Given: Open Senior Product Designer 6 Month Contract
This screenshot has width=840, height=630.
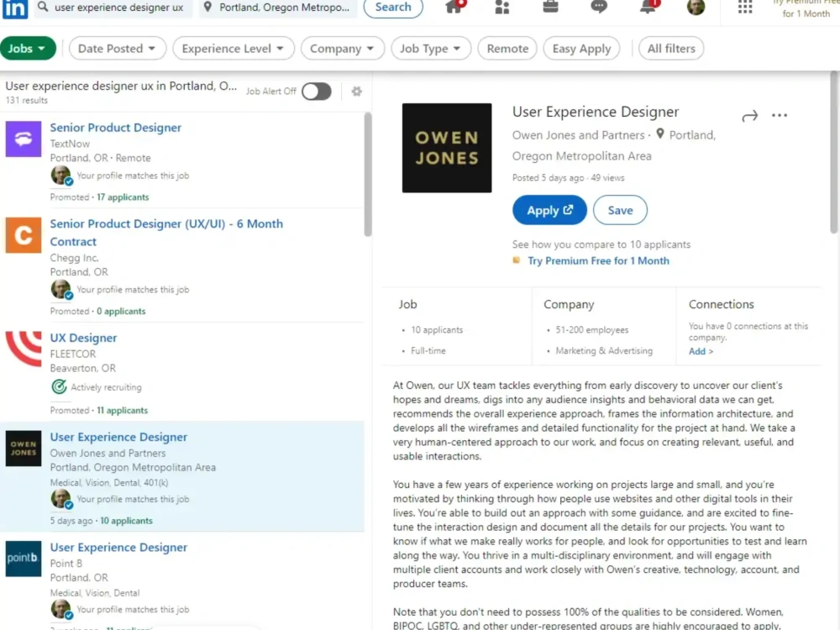Looking at the screenshot, I should [166, 233].
